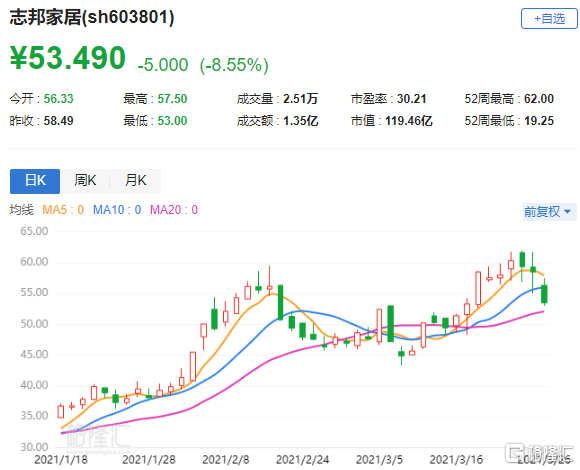Click the 2021/1/18 date axis label
This screenshot has width=580, height=470.
(x=61, y=460)
